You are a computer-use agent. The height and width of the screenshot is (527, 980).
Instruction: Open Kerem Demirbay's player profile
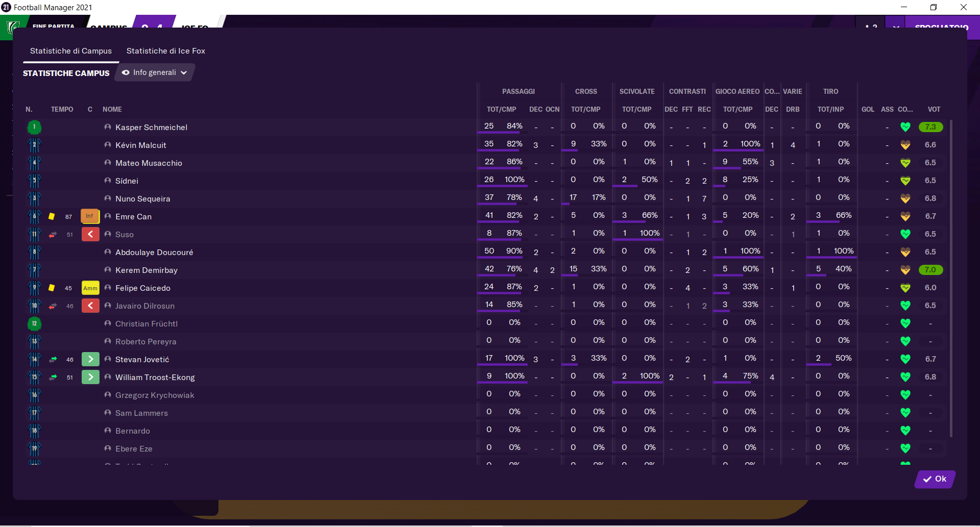(146, 270)
